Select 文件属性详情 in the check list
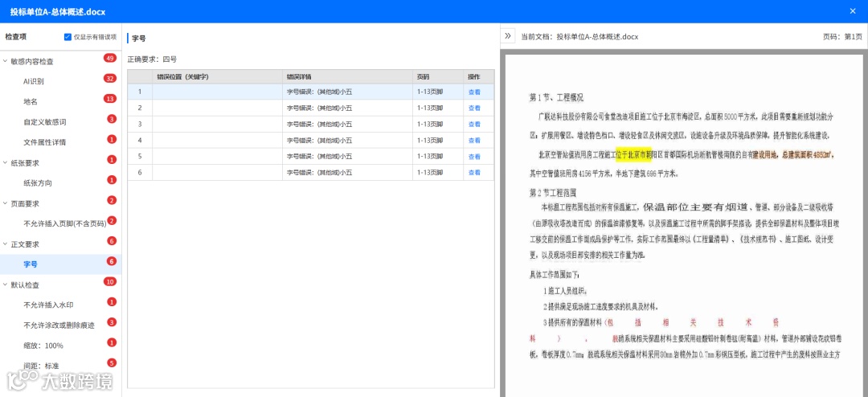This screenshot has width=868, height=397. [x=45, y=142]
